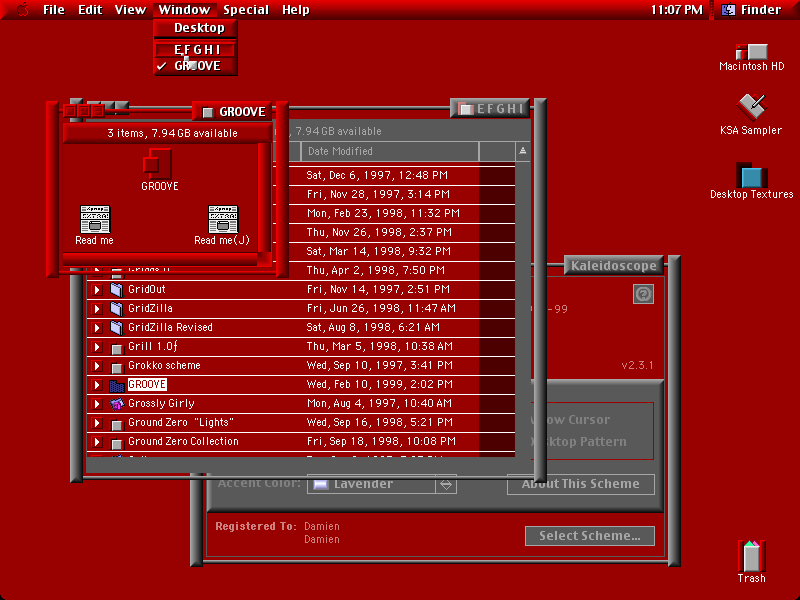The height and width of the screenshot is (600, 800).
Task: Open the Help menu
Action: [296, 10]
